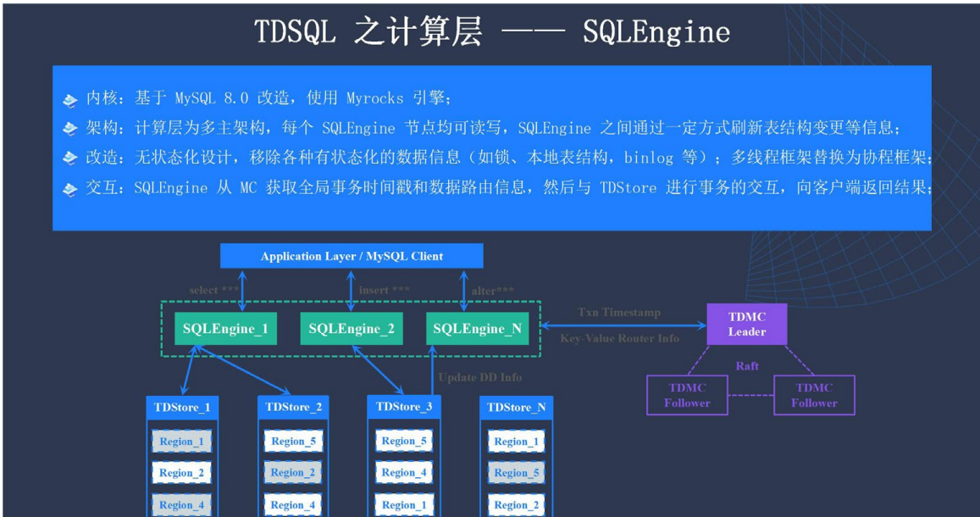
Task: Click the Application Layer / MySQL Client box
Action: (352, 256)
